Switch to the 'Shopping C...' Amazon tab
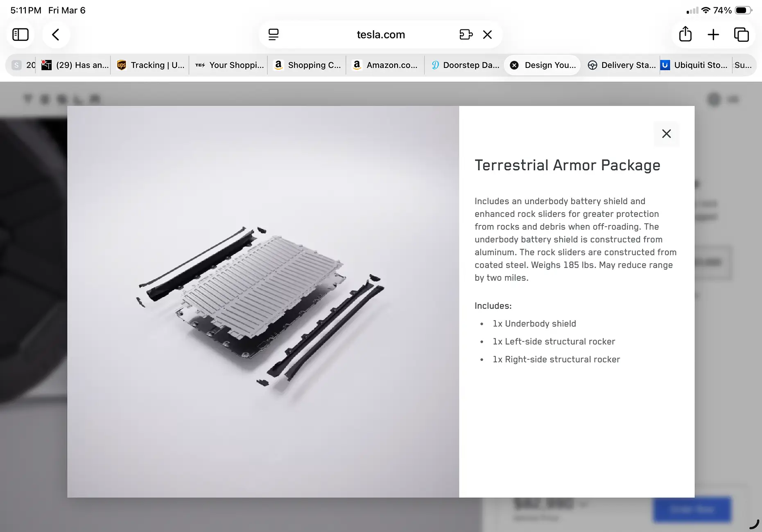The width and height of the screenshot is (762, 532). coord(307,65)
